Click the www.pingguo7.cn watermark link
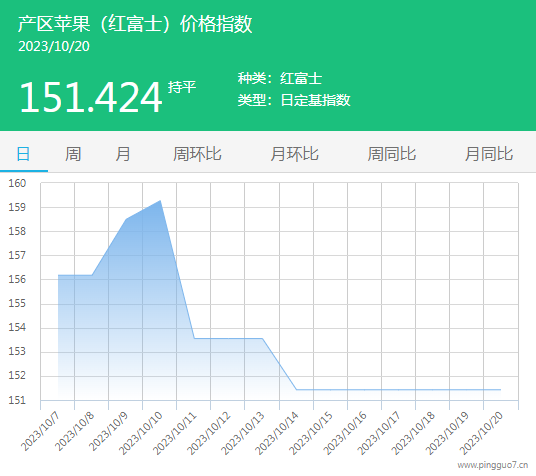The width and height of the screenshot is (536, 476). (x=493, y=465)
